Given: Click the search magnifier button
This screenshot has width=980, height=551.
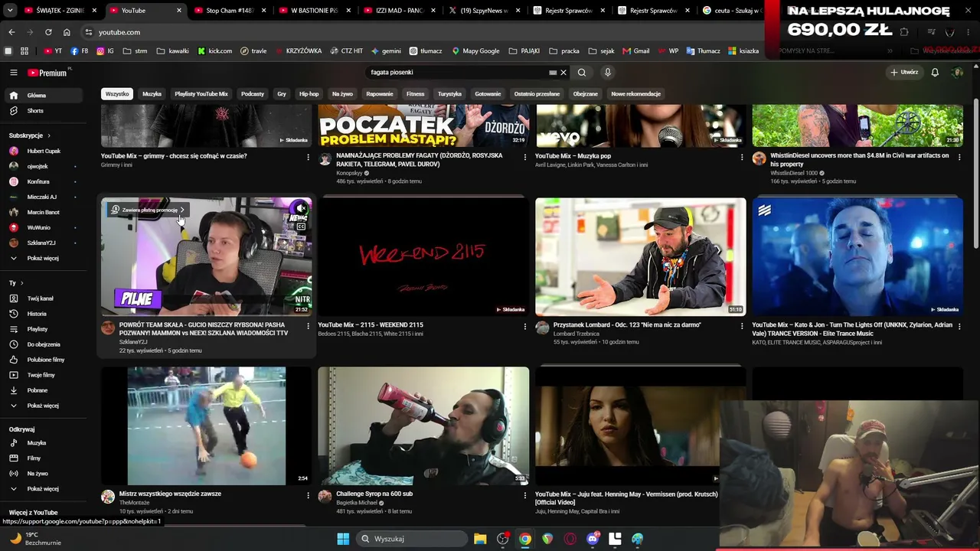Looking at the screenshot, I should (x=582, y=73).
